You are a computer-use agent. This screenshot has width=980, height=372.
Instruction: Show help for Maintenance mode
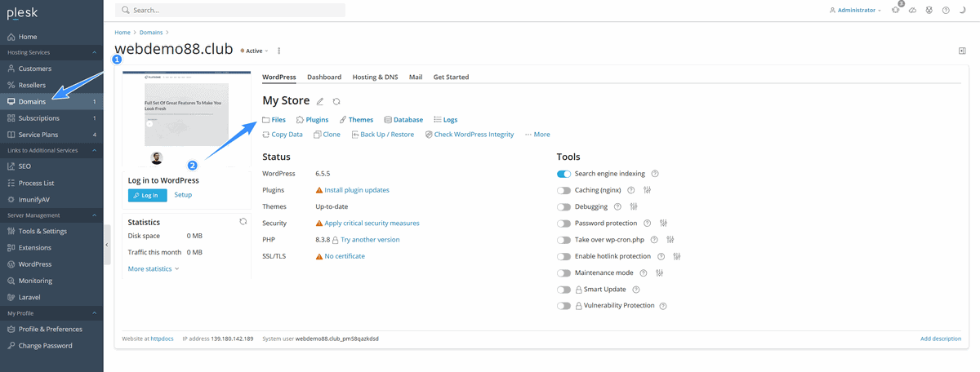[644, 272]
